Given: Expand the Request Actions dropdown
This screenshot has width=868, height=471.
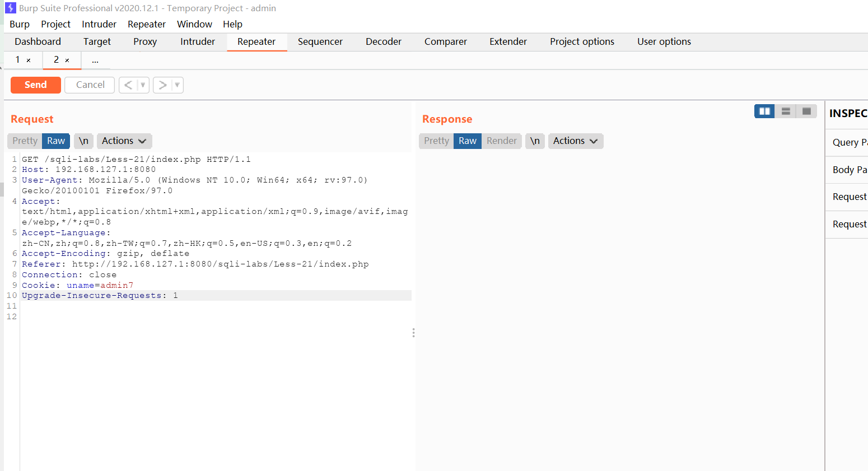Looking at the screenshot, I should 124,141.
